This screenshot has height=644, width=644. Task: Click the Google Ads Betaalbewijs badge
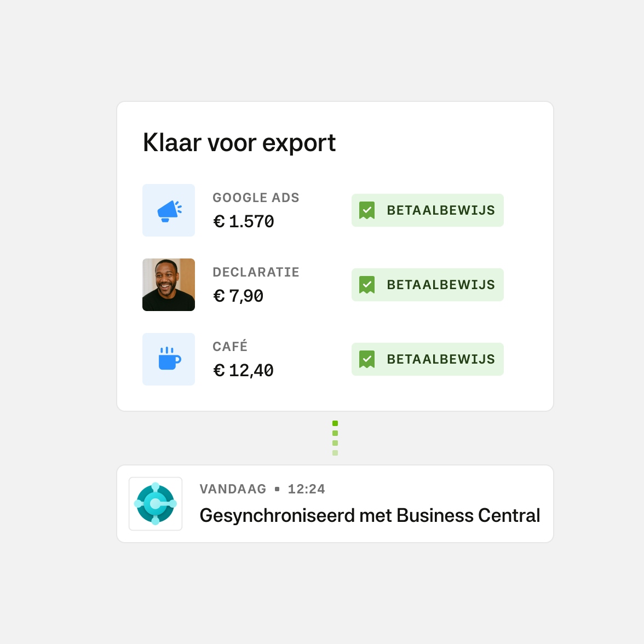[x=428, y=210]
